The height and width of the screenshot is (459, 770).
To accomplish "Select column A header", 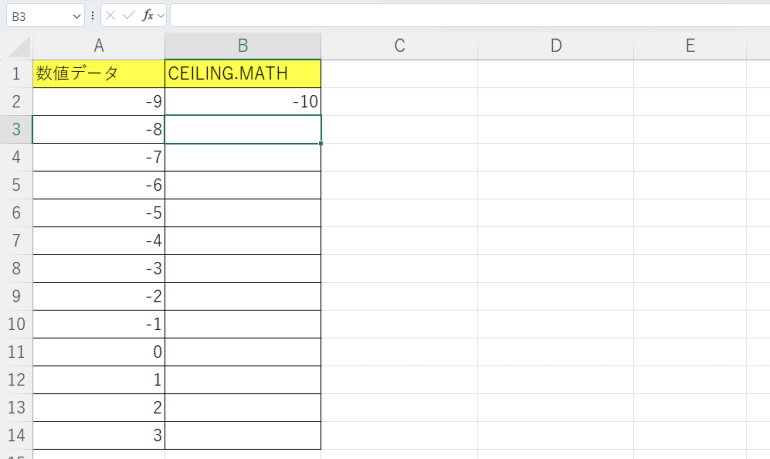I will click(x=98, y=46).
